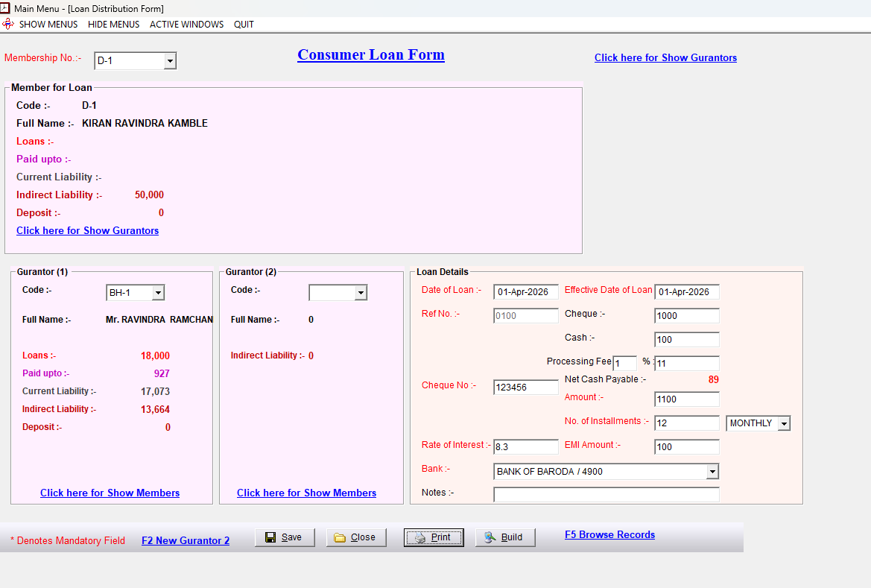
Task: Click the Date of Loan field
Action: pyautogui.click(x=525, y=292)
